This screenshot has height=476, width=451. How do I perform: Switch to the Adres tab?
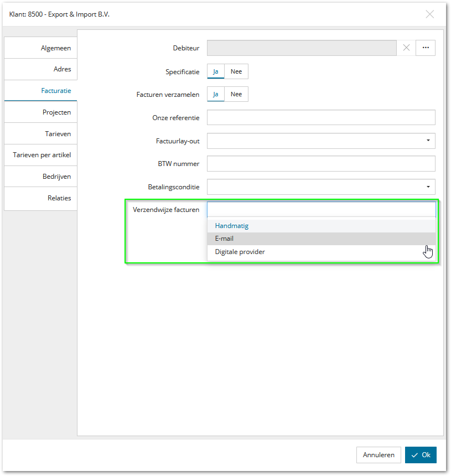[x=40, y=69]
